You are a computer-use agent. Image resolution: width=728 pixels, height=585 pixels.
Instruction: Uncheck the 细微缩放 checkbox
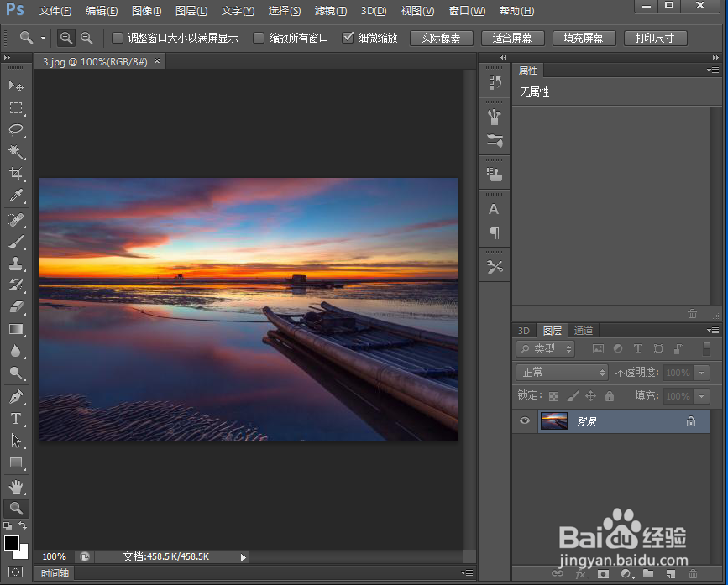tap(348, 38)
